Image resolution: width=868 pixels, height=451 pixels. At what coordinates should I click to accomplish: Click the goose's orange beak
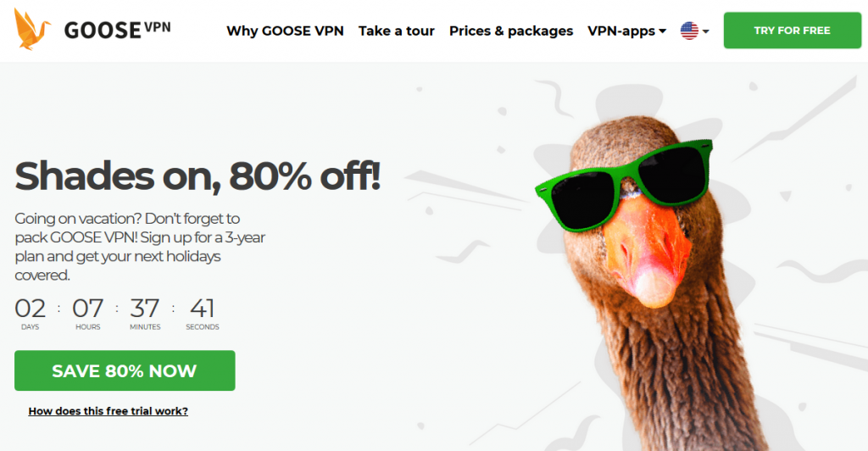[648, 249]
